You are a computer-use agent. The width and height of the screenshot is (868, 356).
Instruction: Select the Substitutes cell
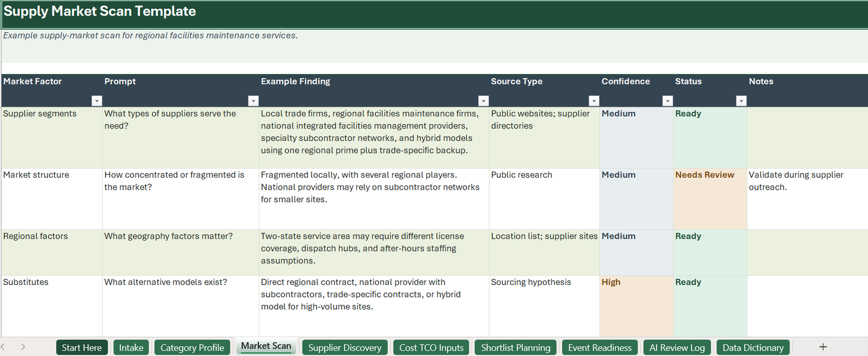pyautogui.click(x=52, y=306)
